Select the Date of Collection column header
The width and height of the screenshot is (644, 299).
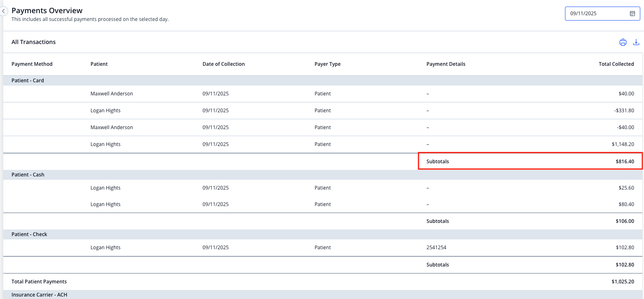223,64
